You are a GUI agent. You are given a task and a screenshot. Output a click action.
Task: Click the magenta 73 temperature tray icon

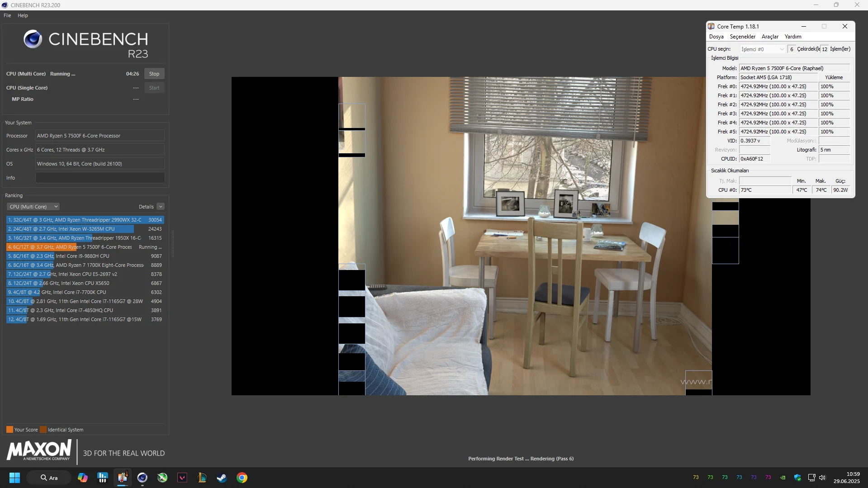pos(768,478)
